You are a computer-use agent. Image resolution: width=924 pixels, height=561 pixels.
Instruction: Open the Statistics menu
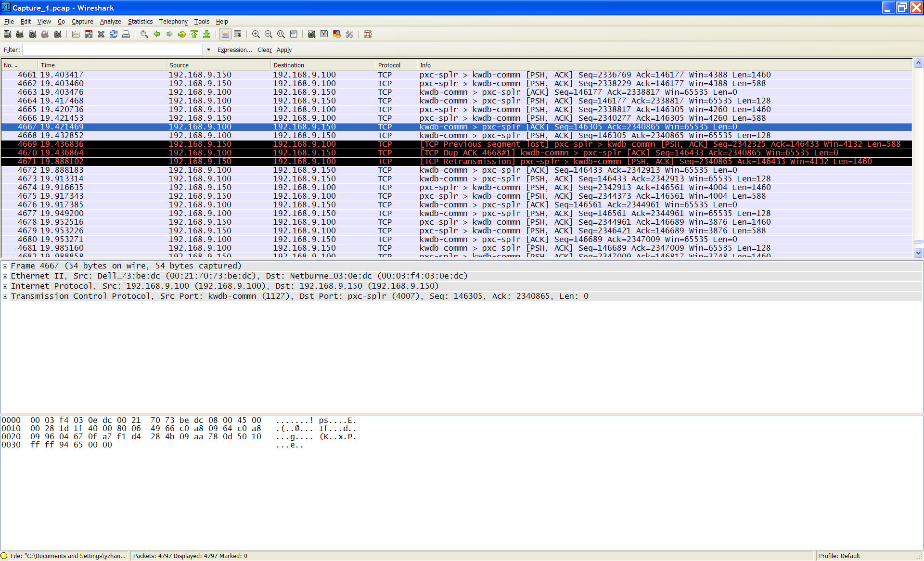click(140, 21)
